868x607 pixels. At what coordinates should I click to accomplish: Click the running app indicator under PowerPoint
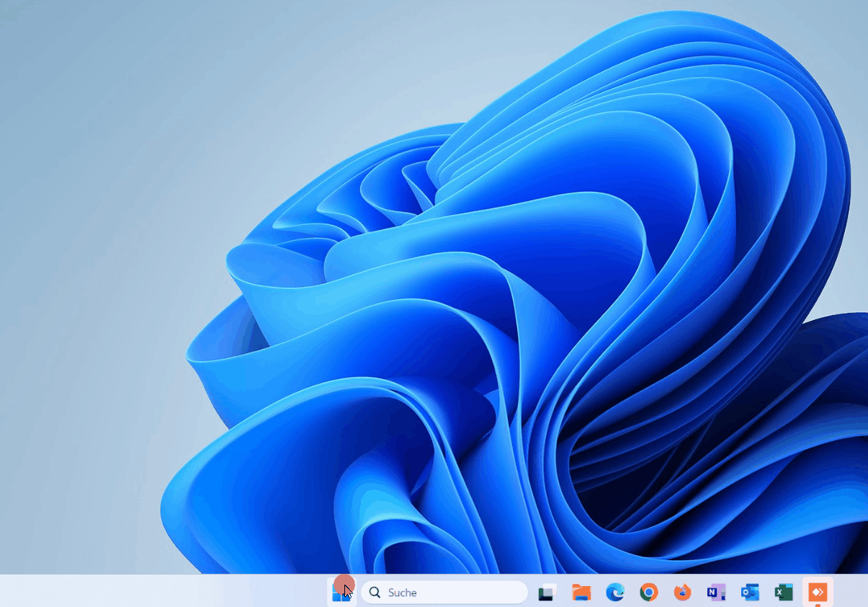point(817,604)
